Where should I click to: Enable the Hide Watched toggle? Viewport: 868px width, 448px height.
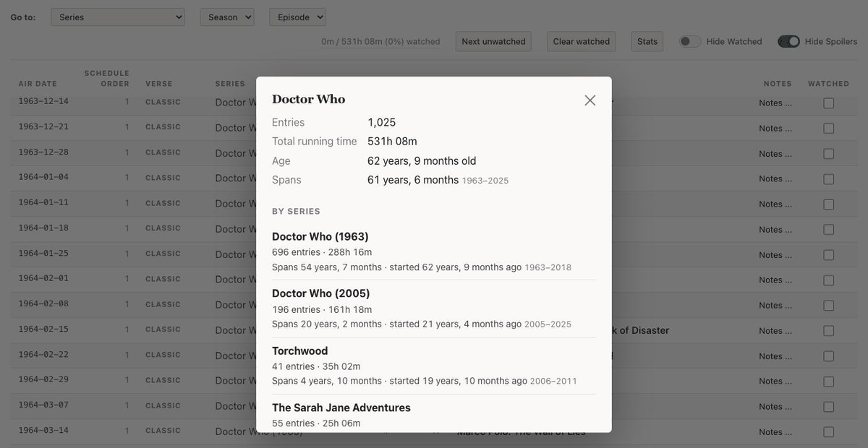[690, 41]
